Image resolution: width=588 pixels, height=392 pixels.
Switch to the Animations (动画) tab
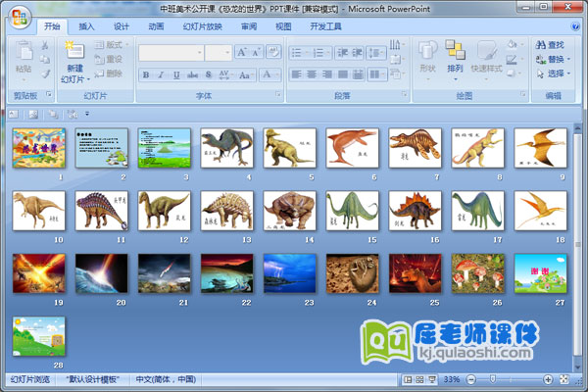155,27
